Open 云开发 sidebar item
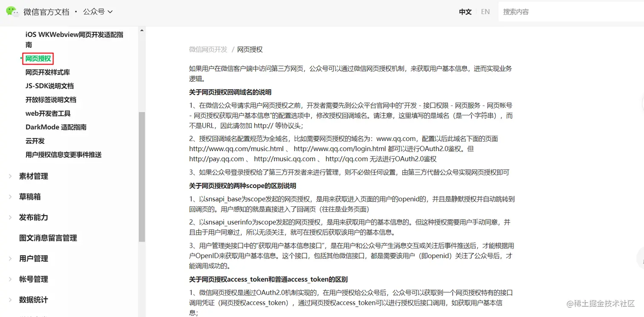 [35, 141]
